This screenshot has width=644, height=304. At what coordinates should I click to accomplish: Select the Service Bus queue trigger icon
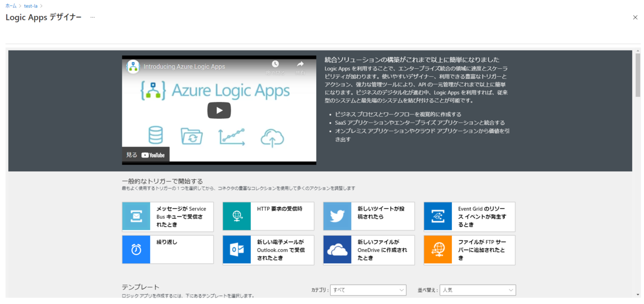coord(136,216)
